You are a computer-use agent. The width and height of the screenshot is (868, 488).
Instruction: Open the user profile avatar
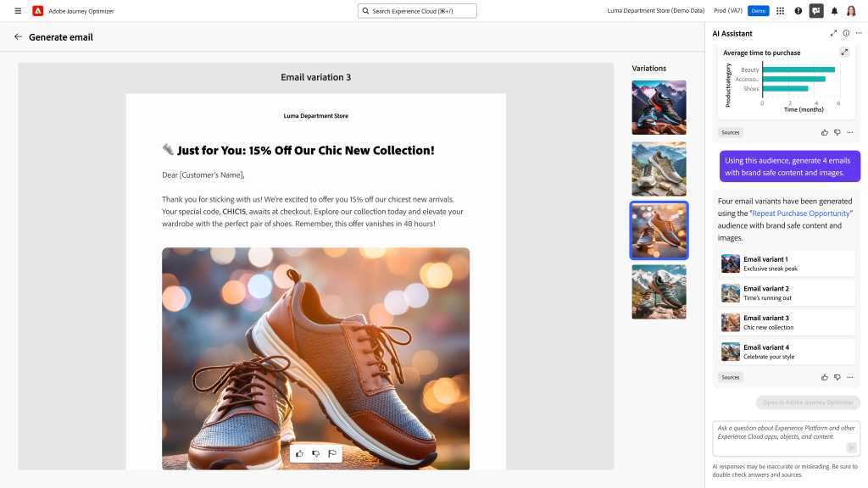[x=851, y=10]
